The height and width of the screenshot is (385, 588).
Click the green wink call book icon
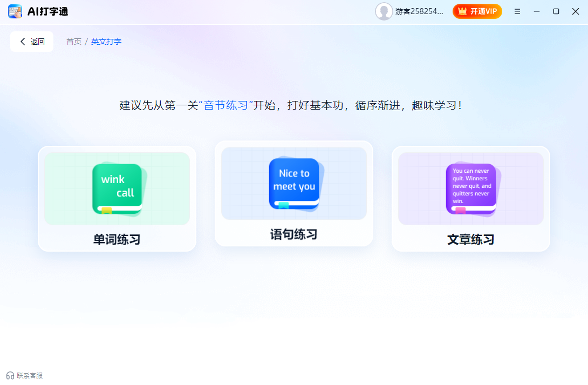[118, 188]
